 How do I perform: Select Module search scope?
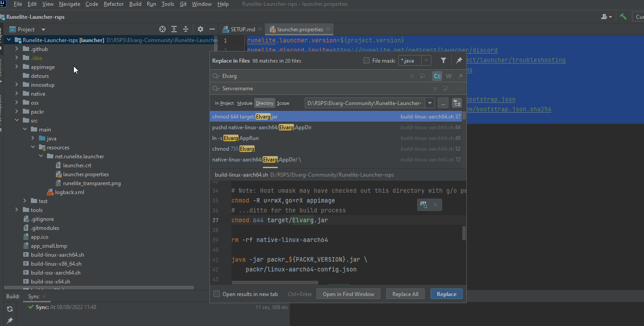[245, 103]
